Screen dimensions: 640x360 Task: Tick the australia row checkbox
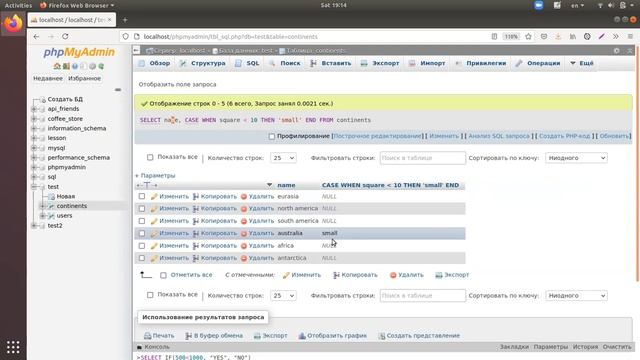142,233
